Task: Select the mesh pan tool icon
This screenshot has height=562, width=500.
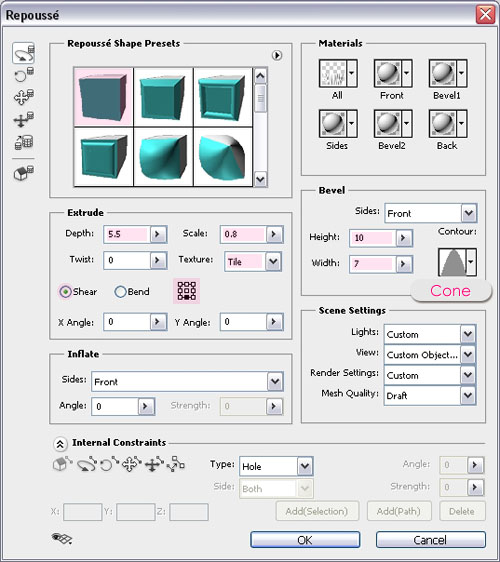Action: pyautogui.click(x=24, y=97)
